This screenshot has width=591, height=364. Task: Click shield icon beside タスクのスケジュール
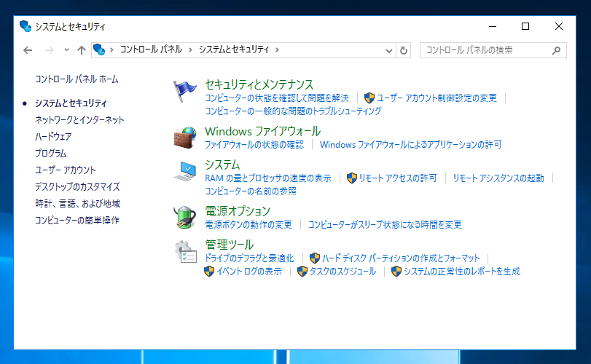click(302, 271)
